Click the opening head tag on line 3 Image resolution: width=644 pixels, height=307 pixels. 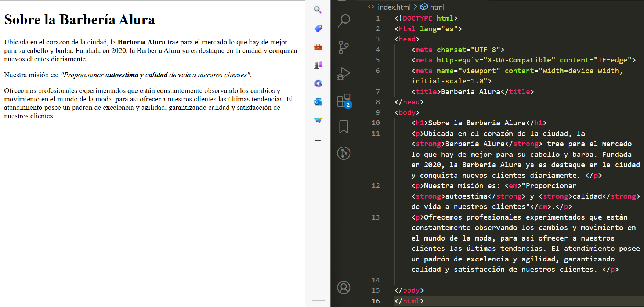click(407, 39)
